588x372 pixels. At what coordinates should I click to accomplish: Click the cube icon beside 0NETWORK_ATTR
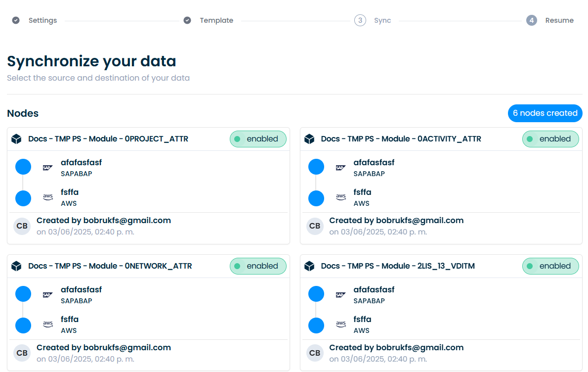click(16, 267)
